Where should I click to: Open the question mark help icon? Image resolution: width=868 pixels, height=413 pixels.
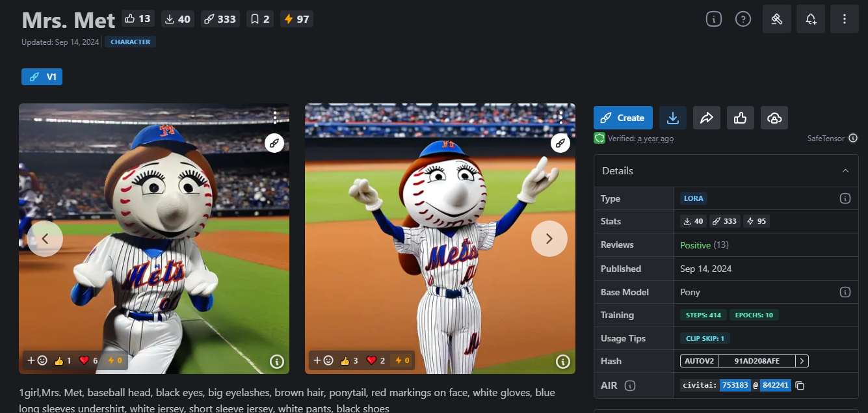(743, 19)
